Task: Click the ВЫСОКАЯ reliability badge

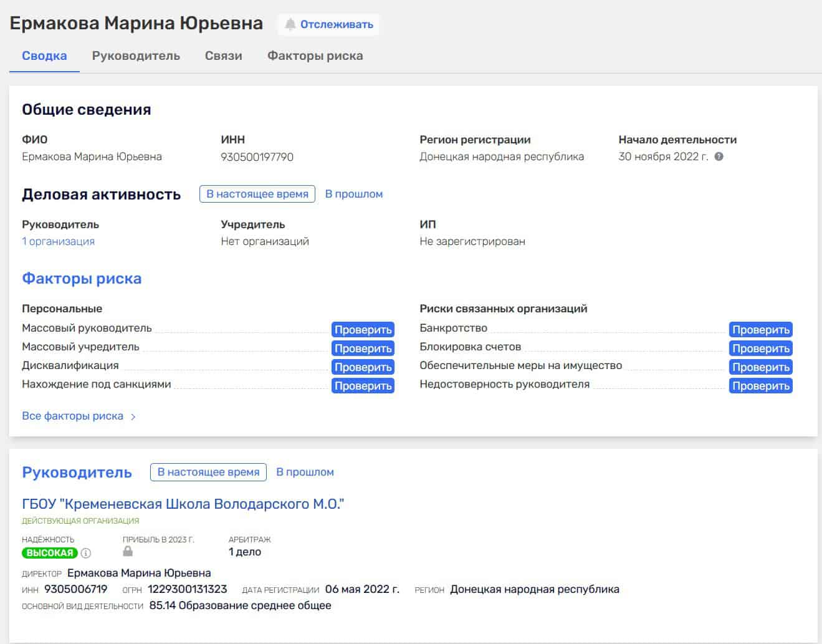Action: 50,553
